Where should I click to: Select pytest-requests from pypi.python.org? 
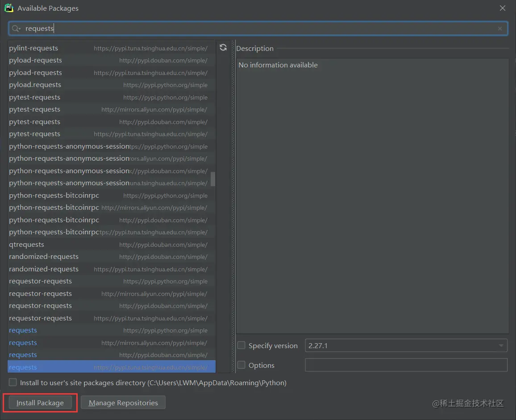112,97
